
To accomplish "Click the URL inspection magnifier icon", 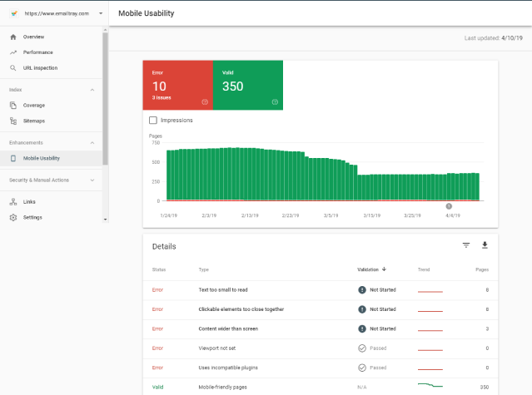I will point(13,67).
